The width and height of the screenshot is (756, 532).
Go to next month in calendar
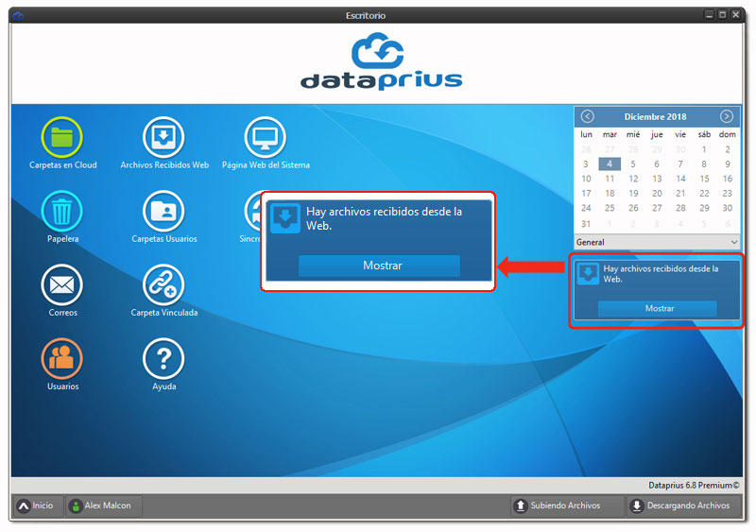(x=726, y=116)
